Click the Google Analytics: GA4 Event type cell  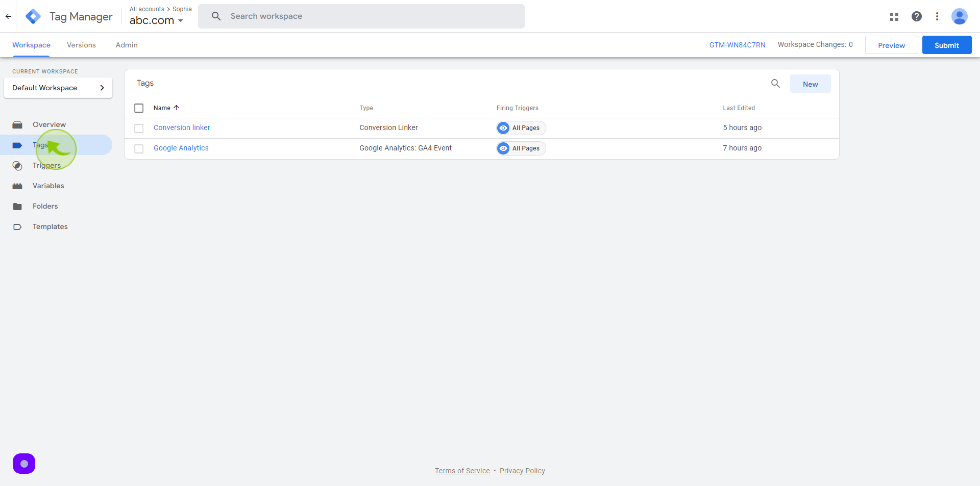tap(405, 148)
